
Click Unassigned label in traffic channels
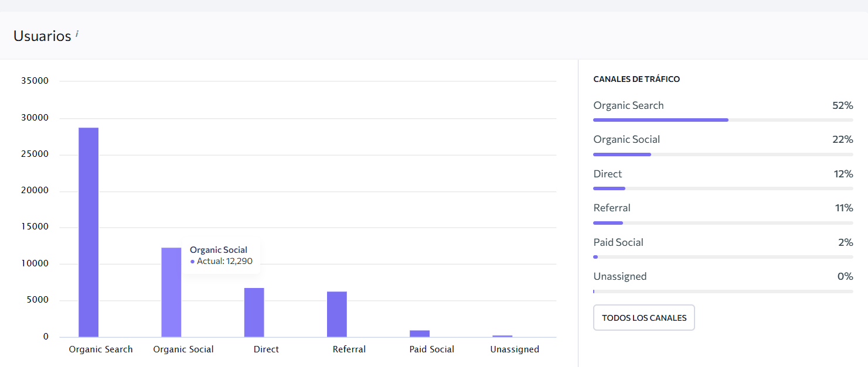coord(619,276)
